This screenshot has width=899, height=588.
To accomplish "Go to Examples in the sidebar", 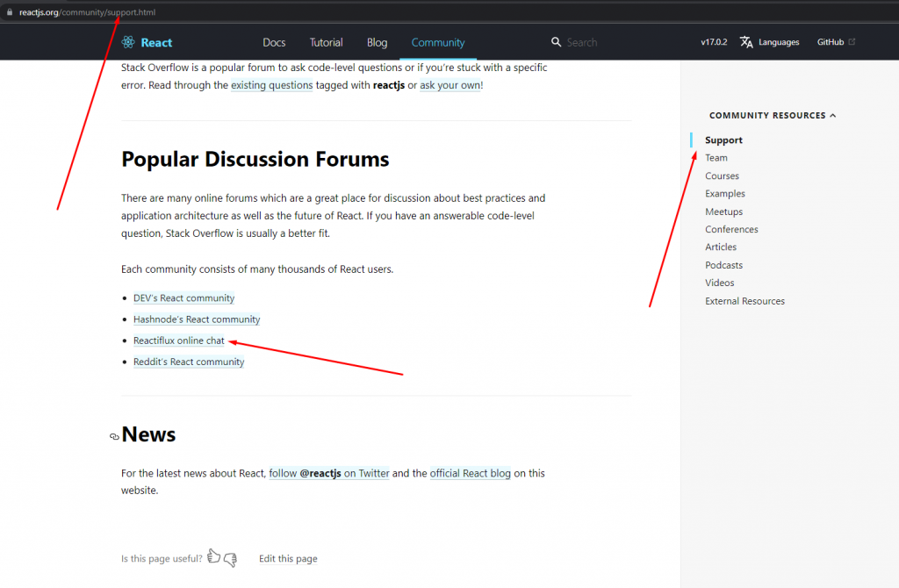I will point(725,194).
